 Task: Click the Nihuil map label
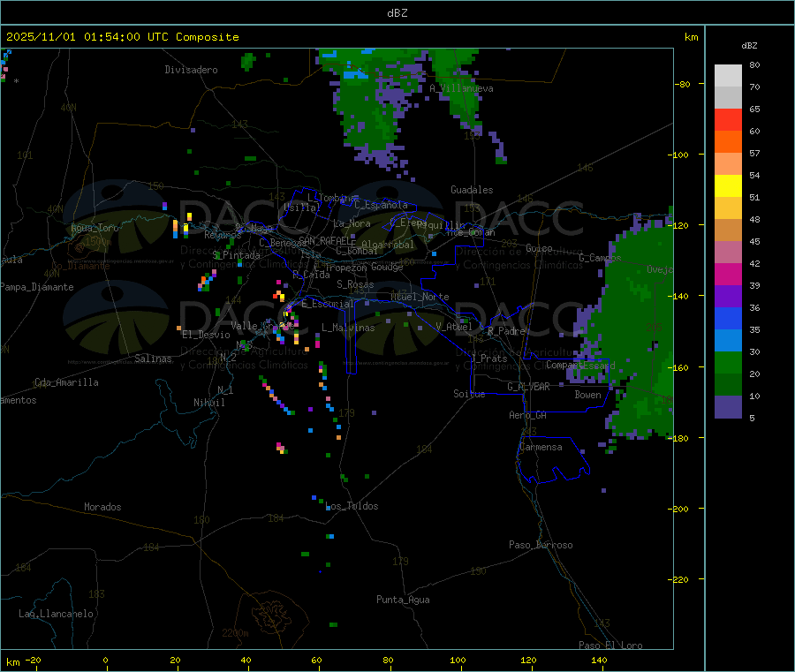tap(208, 403)
